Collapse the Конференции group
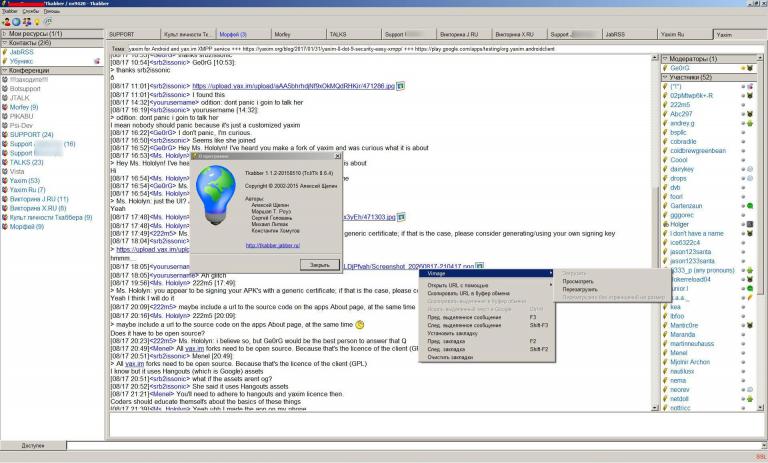This screenshot has height=463, width=768. pos(4,71)
